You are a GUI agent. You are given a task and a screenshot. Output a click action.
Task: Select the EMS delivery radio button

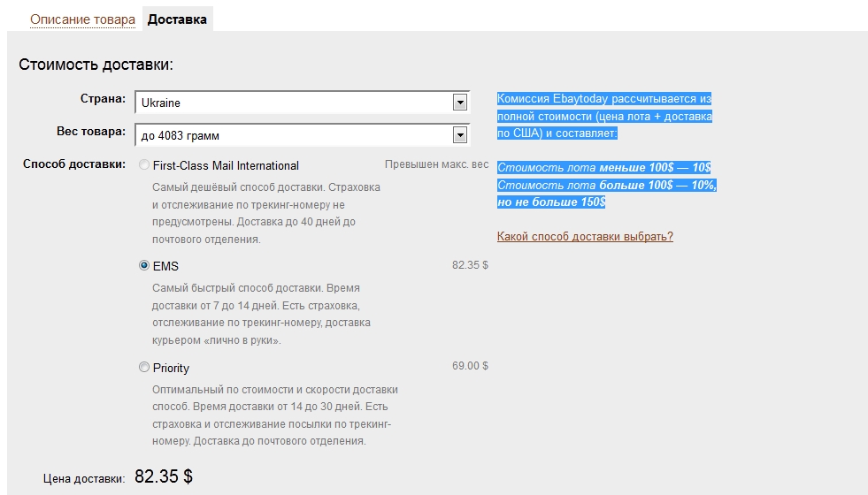point(144,265)
